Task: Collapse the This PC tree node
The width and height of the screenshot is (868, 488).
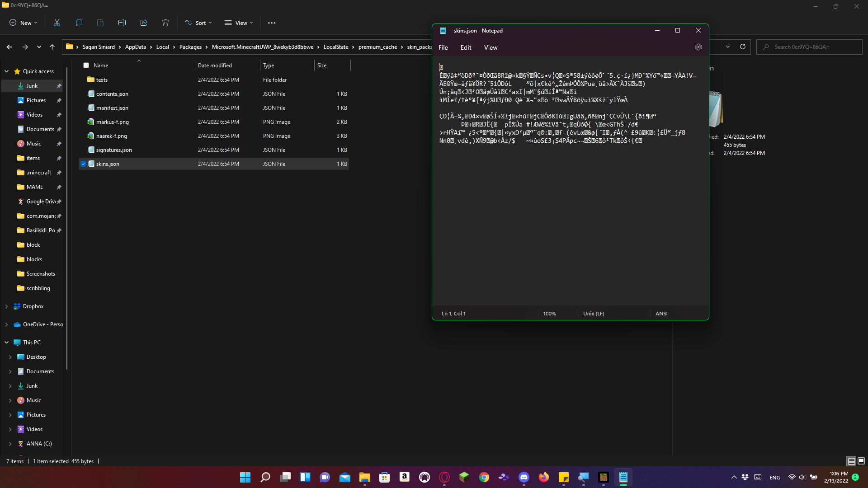Action: pos(6,343)
